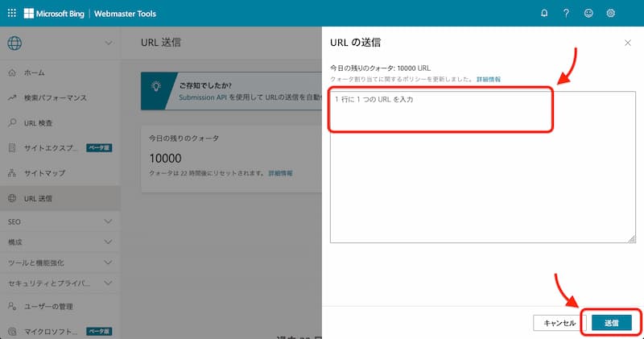Click the user icon beside ユーザーの管理

tap(12, 306)
